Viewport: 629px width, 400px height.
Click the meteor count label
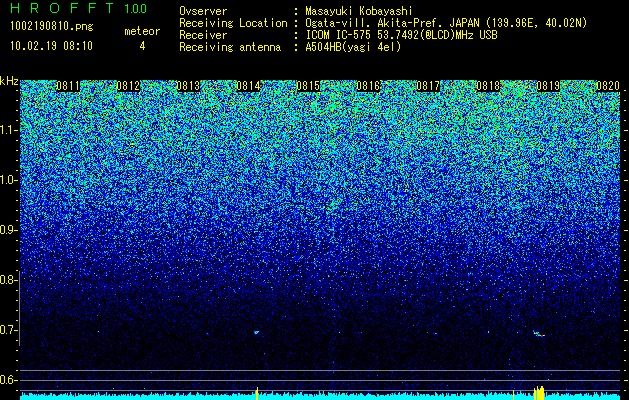click(142, 31)
